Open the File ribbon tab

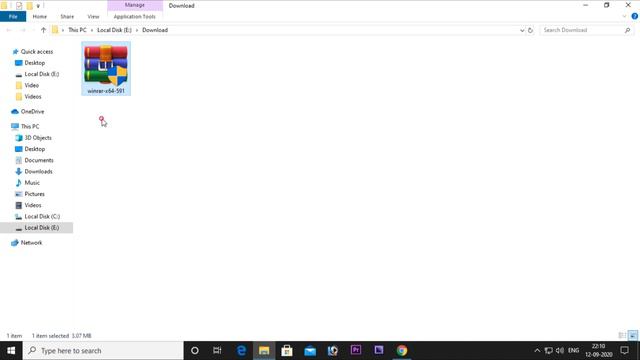pyautogui.click(x=13, y=17)
